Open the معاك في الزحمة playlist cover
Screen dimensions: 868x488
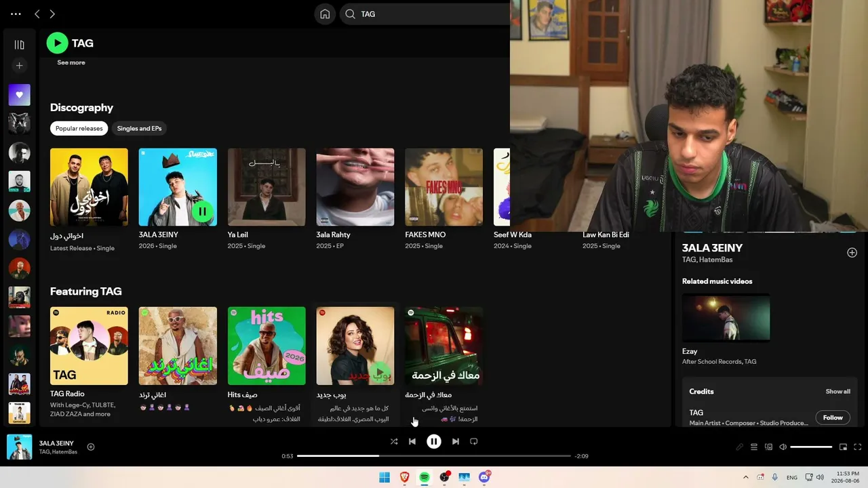pyautogui.click(x=444, y=346)
